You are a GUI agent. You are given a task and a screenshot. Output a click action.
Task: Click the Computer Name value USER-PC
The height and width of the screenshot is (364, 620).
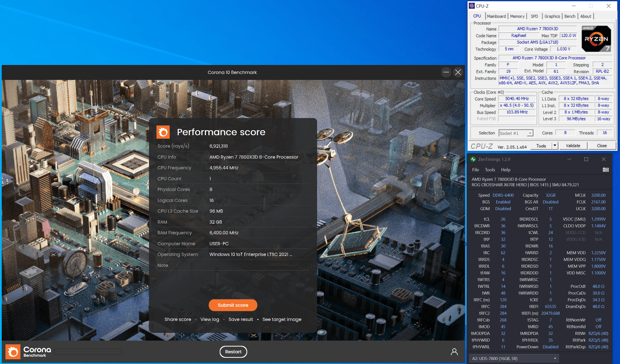tap(219, 244)
